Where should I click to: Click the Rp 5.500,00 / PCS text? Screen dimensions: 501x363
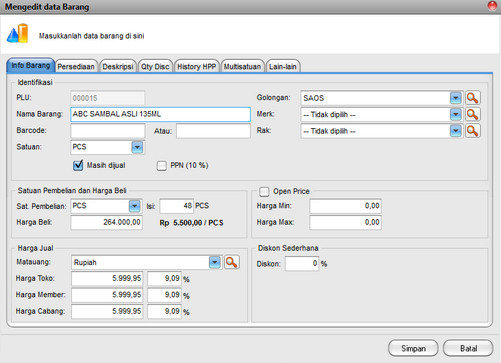pyautogui.click(x=192, y=223)
